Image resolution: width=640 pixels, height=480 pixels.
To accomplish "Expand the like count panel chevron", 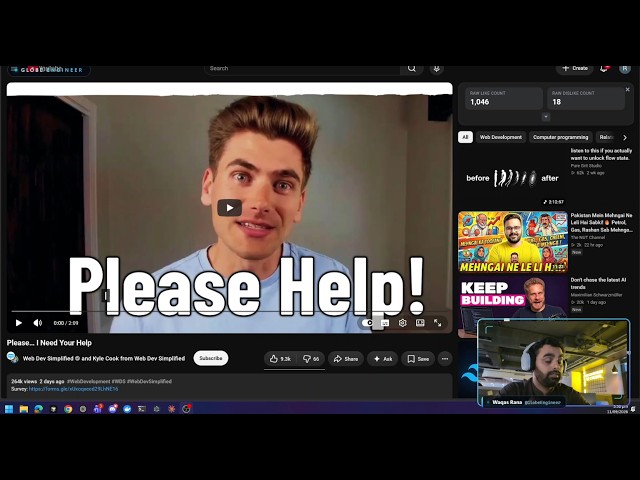I will 546,117.
